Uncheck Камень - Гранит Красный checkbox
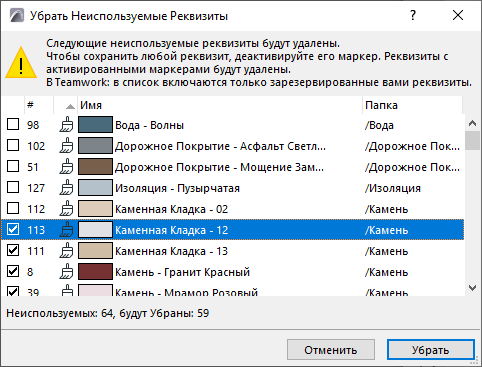482x367 pixels. 13,271
